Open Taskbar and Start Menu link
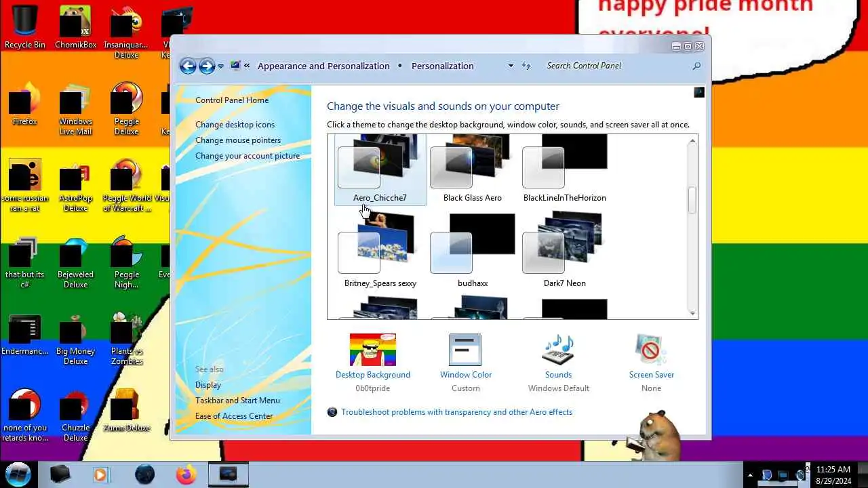 (x=237, y=401)
